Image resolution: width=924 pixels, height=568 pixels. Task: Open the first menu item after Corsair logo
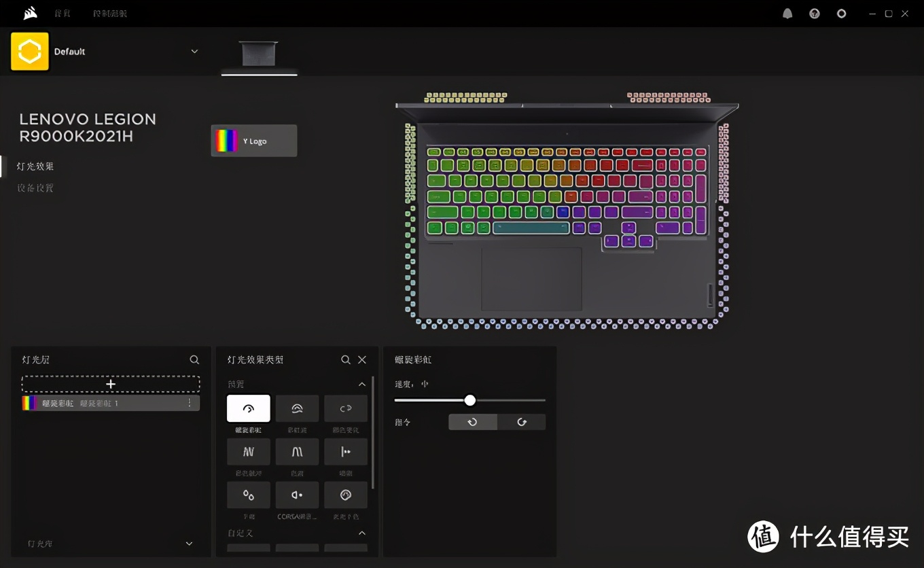coord(63,14)
